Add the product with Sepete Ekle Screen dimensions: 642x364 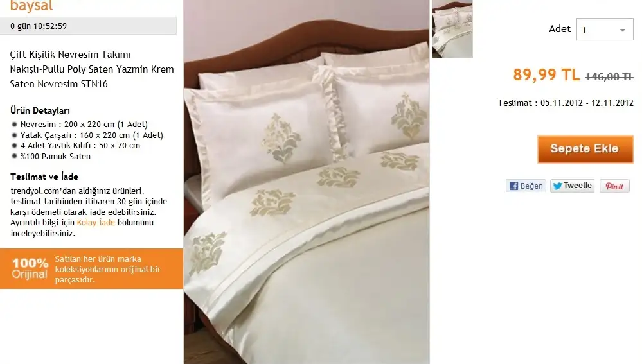click(x=585, y=150)
